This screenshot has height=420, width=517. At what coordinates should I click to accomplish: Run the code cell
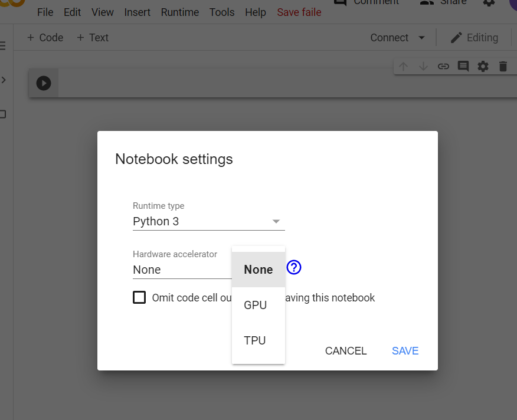[x=44, y=83]
